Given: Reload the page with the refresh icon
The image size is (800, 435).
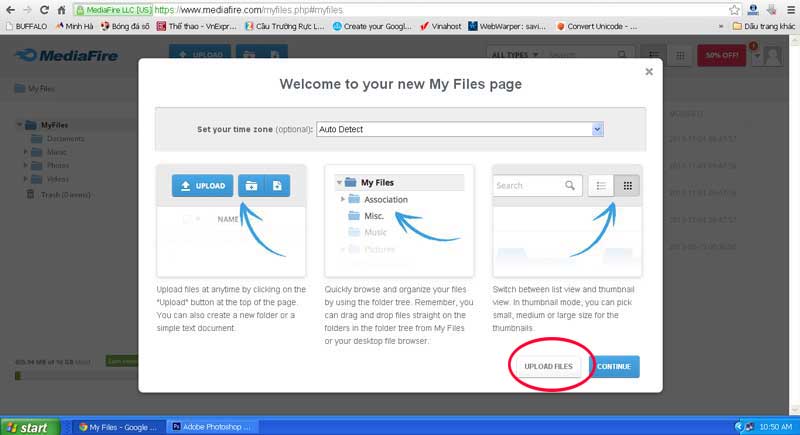Looking at the screenshot, I should coord(44,10).
